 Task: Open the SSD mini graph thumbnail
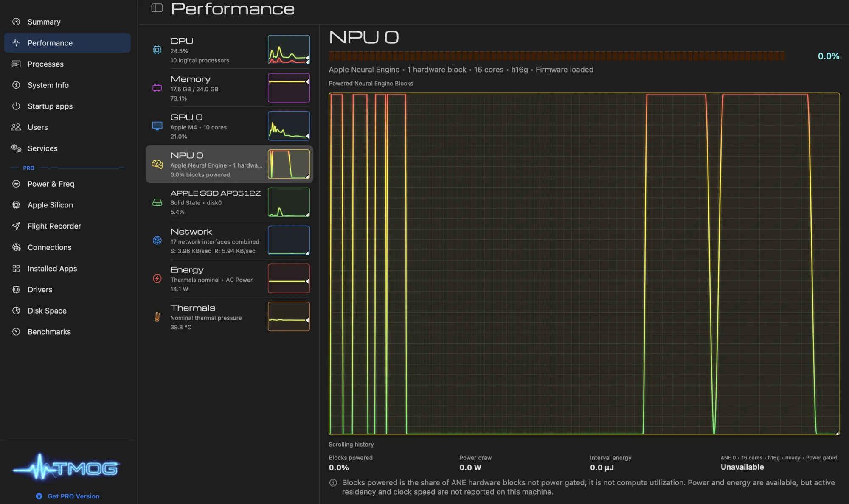[x=289, y=202]
